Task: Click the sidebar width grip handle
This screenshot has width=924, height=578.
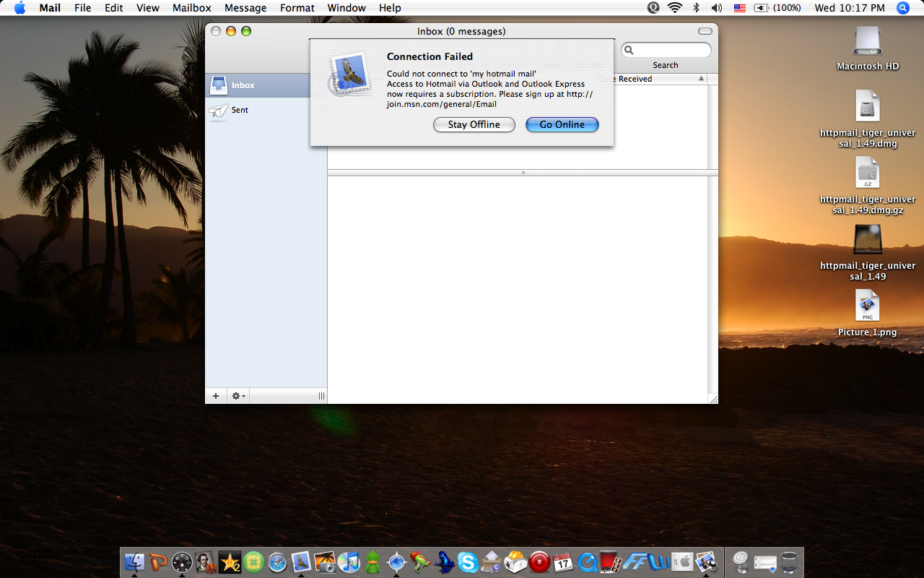Action: [x=321, y=396]
